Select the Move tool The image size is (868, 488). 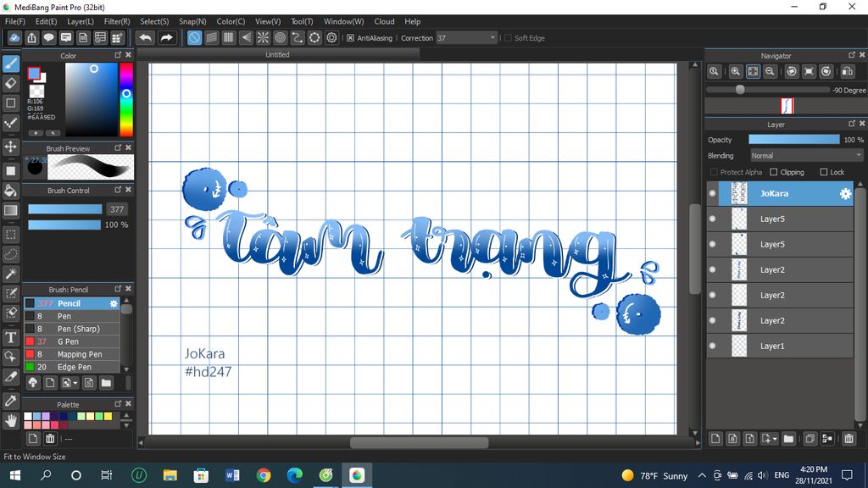coord(11,147)
